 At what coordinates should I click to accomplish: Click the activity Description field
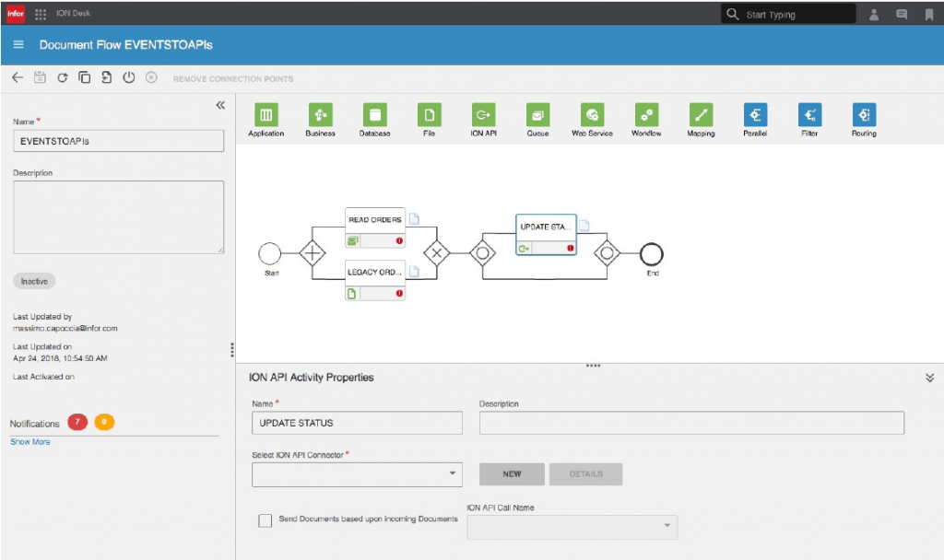(x=691, y=423)
